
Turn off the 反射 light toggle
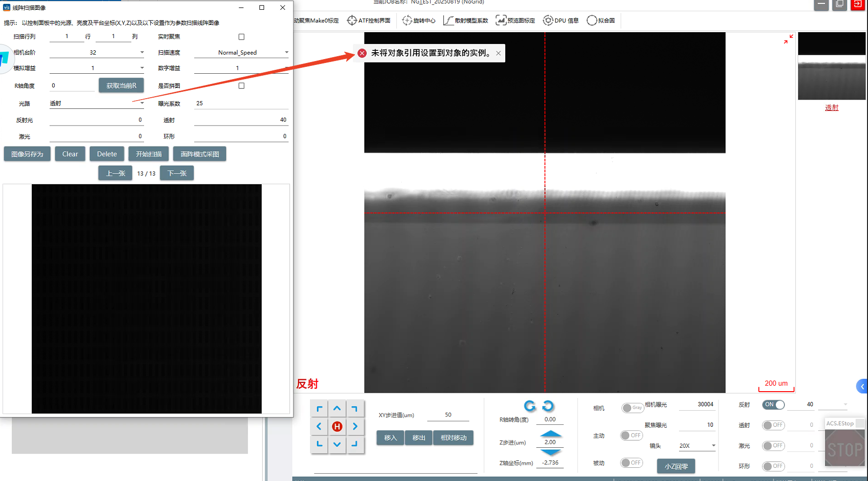pyautogui.click(x=773, y=404)
